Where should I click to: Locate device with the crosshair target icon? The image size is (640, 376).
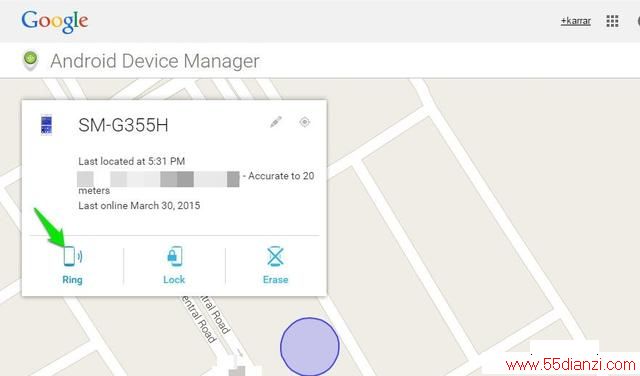point(304,122)
